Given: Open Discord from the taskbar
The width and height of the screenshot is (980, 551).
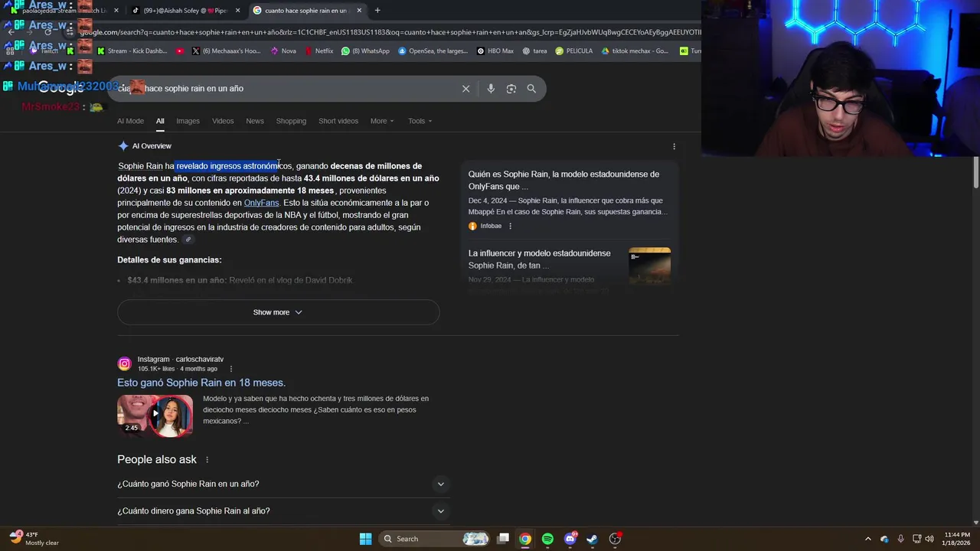Looking at the screenshot, I should tap(570, 539).
